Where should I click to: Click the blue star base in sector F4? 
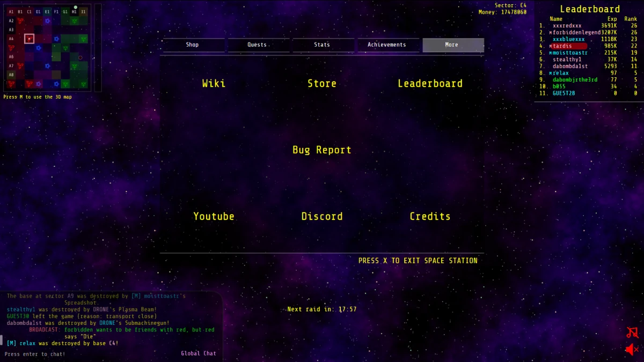56,38
